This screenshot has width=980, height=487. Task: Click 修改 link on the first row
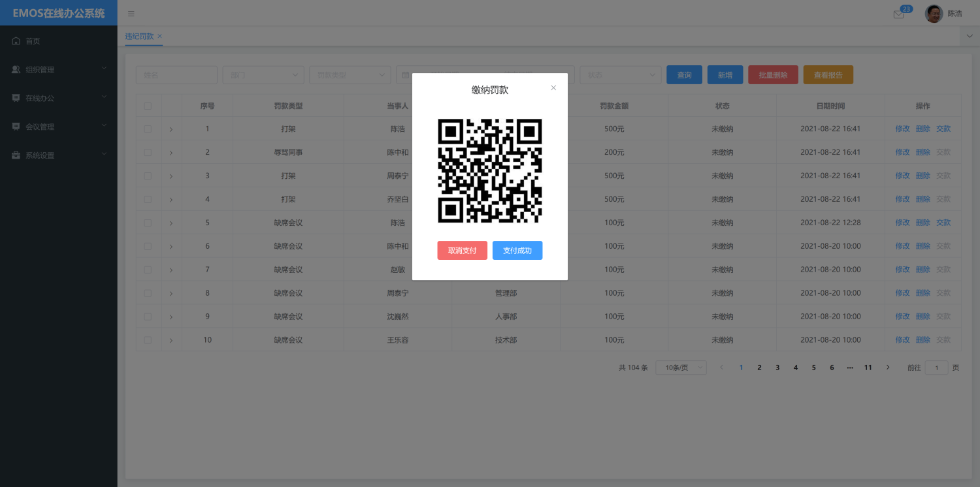pos(902,129)
